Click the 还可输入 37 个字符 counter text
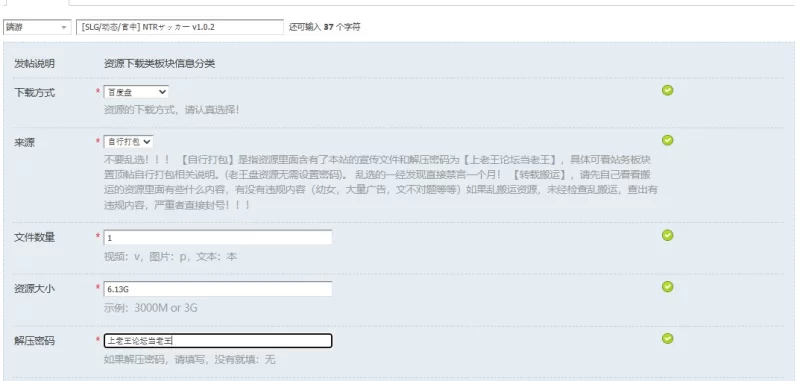The height and width of the screenshot is (381, 800). click(324, 27)
